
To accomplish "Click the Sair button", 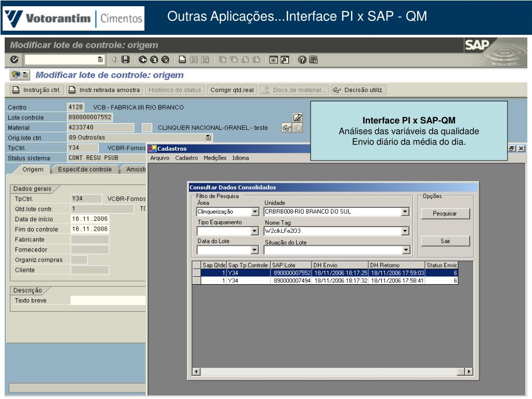I will point(445,241).
